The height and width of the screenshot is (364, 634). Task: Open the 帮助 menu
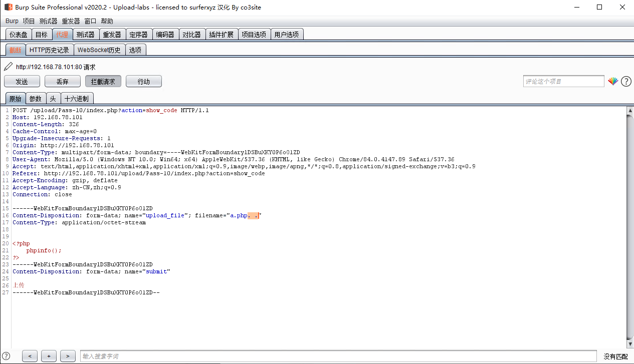point(107,21)
